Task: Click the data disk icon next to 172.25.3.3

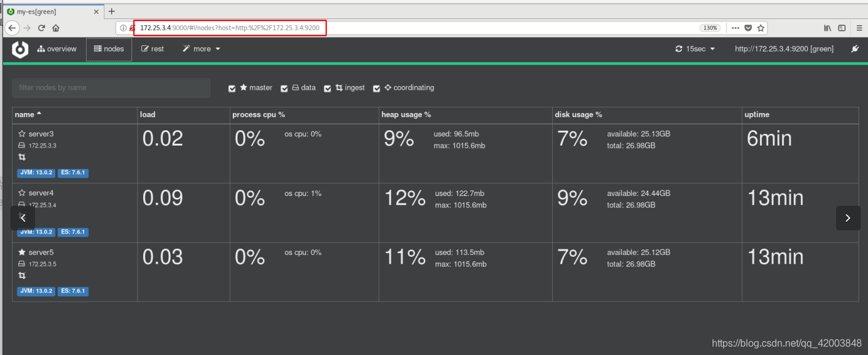Action: pyautogui.click(x=22, y=146)
